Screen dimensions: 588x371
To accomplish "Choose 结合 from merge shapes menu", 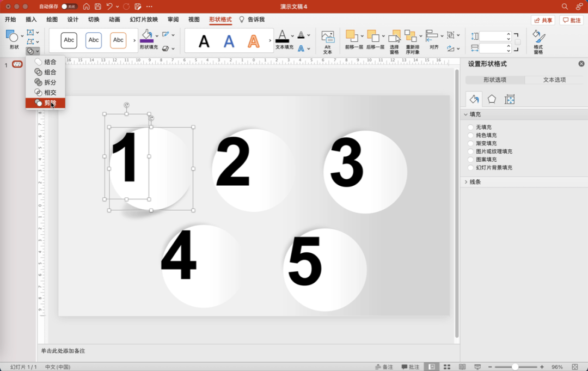I will [x=45, y=62].
